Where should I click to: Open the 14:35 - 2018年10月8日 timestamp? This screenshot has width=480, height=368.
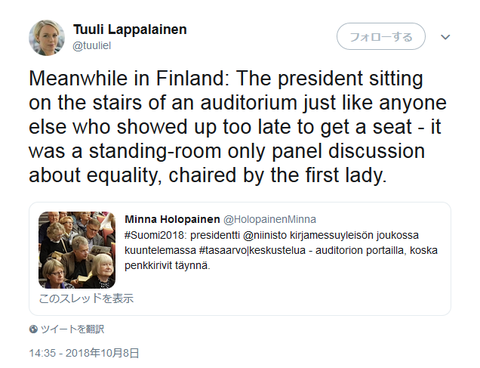click(x=84, y=353)
